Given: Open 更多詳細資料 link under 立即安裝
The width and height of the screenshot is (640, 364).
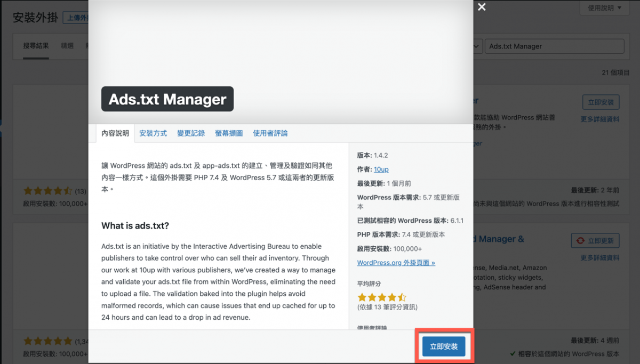Looking at the screenshot, I should 600,119.
